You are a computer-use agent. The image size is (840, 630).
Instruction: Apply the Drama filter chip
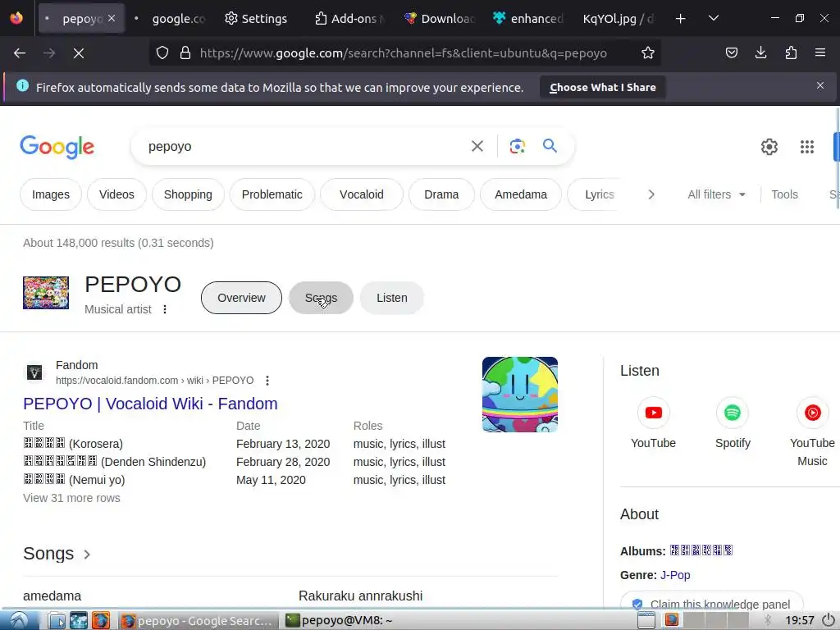[x=441, y=194]
